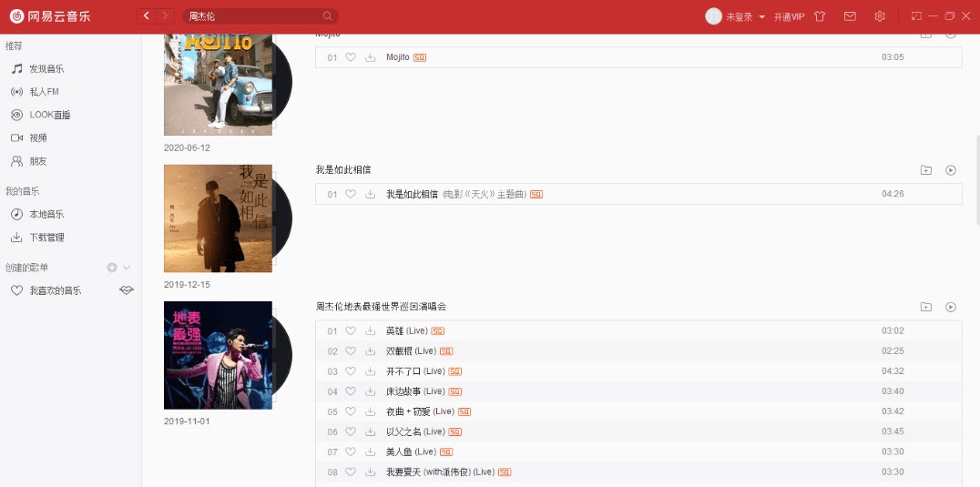Like 床边故事 (Live) with the heart

[x=351, y=391]
